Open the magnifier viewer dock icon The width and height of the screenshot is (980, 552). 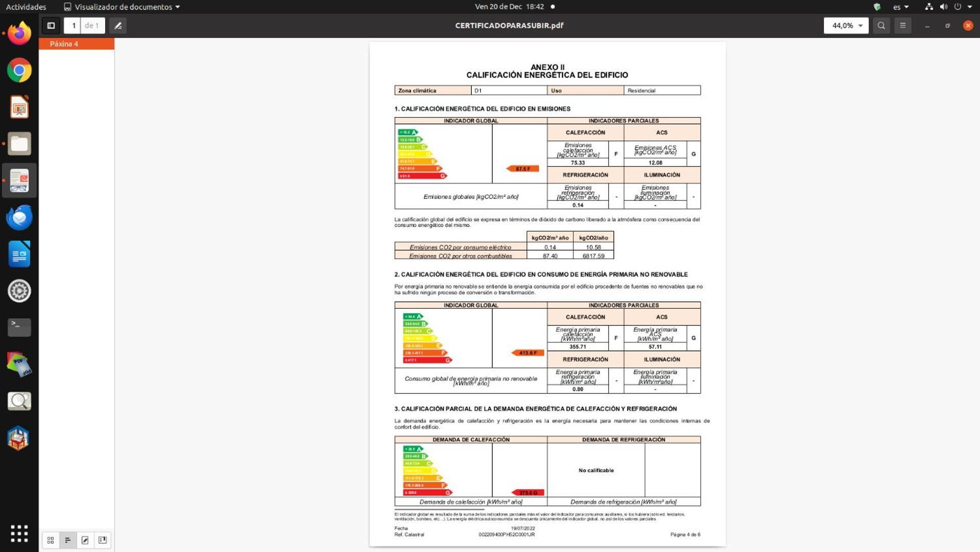[19, 401]
